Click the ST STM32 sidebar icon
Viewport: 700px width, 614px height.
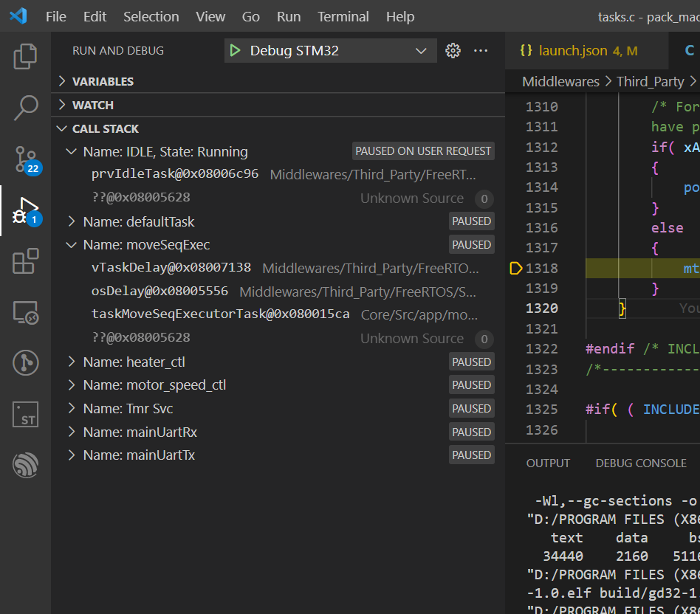tap(25, 414)
